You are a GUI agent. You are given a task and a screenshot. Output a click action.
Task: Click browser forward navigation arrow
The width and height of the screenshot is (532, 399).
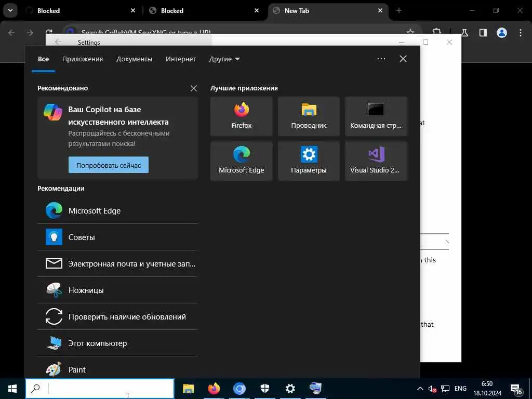pos(30,33)
